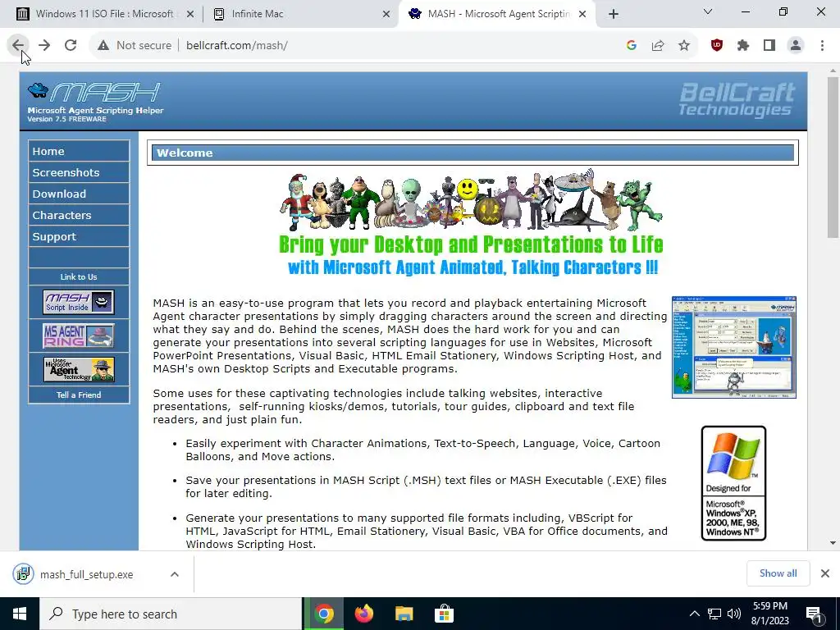Click the agent characters banner image
Viewport: 840px width, 630px height.
[x=471, y=223]
